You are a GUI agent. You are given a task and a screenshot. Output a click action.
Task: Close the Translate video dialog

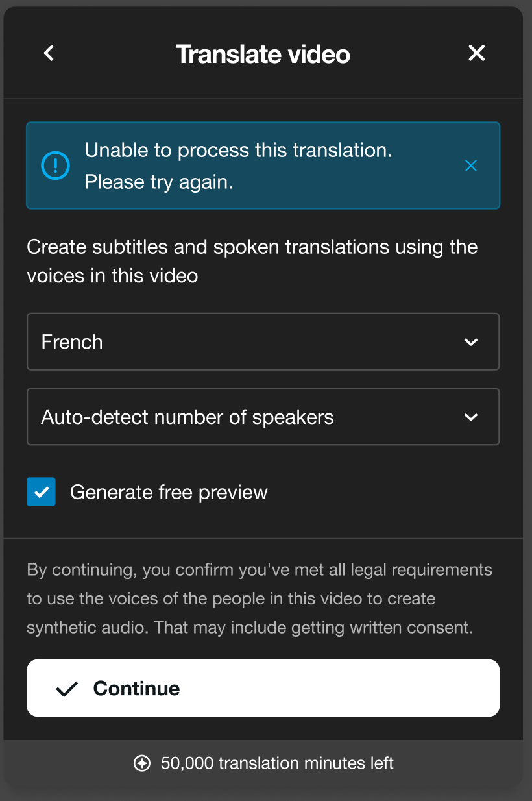[x=477, y=53]
